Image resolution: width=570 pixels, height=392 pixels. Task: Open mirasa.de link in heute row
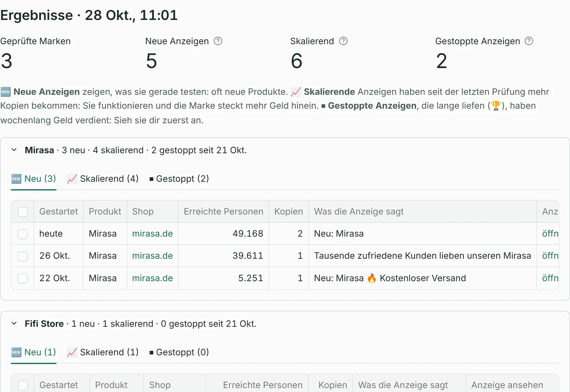[x=152, y=234]
